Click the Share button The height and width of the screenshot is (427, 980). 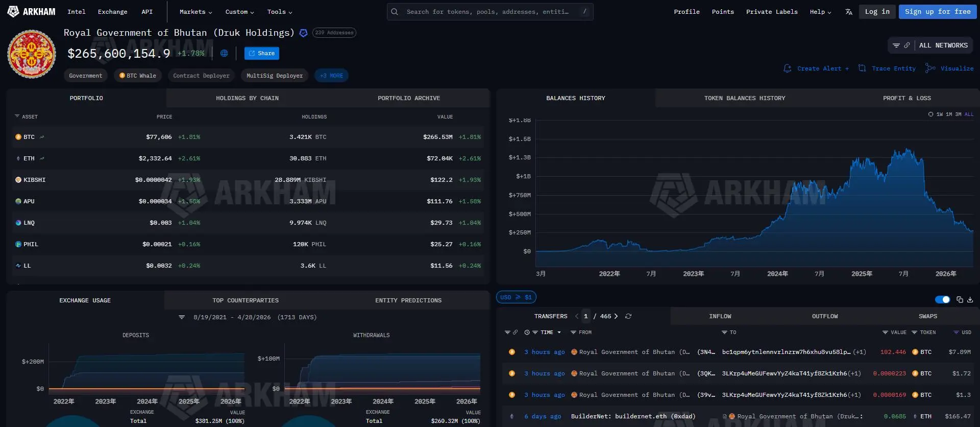(262, 53)
